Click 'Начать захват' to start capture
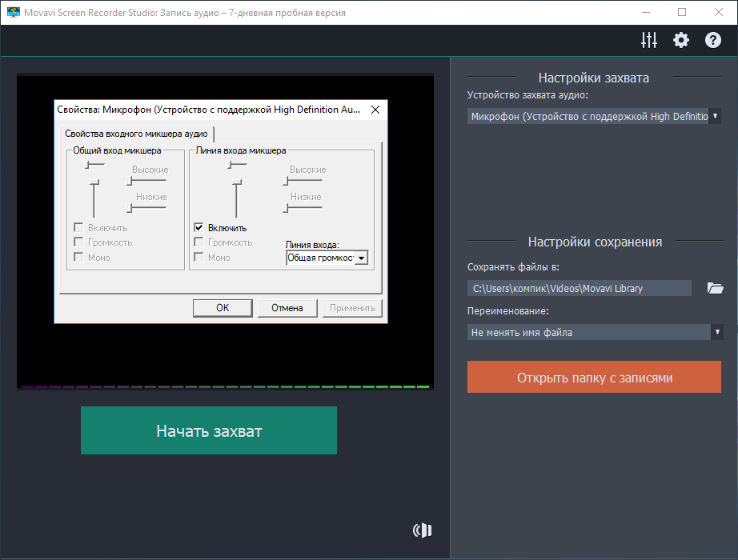 [209, 430]
